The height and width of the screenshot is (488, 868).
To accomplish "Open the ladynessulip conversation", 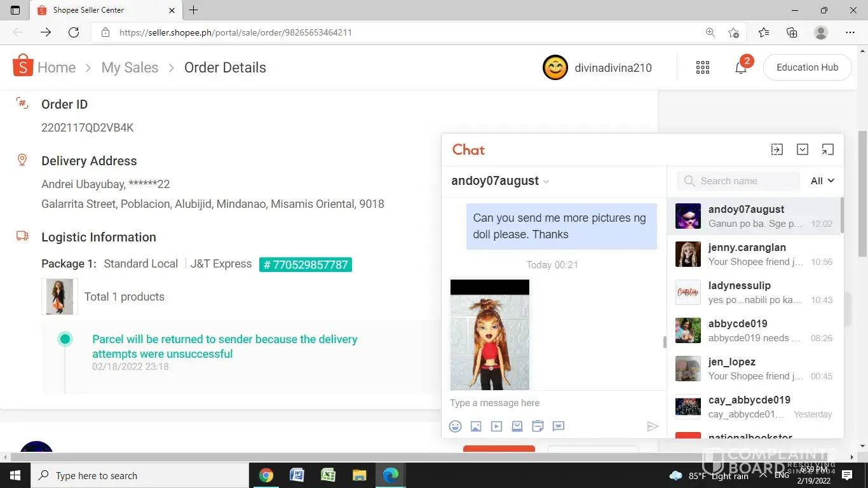I will pyautogui.click(x=754, y=292).
